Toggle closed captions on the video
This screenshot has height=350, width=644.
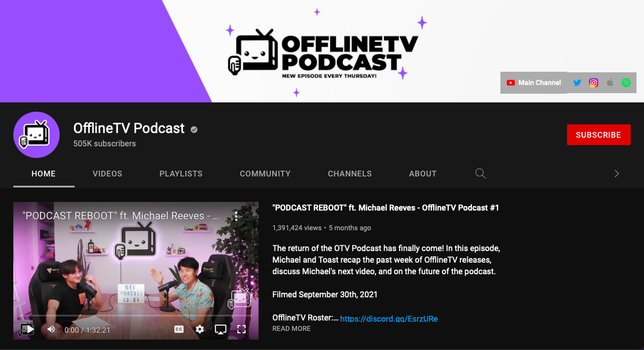179,329
